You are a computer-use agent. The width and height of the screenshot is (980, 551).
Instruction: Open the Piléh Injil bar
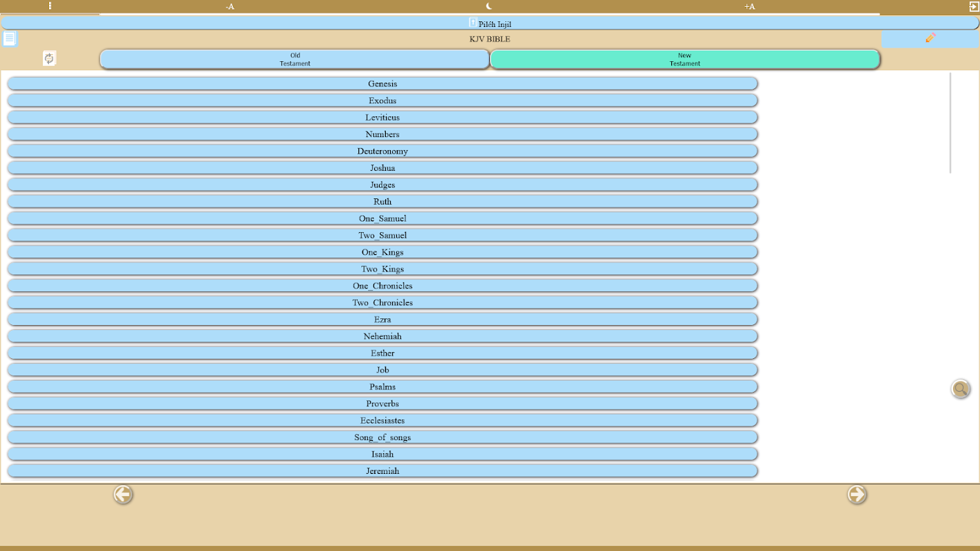click(x=490, y=23)
